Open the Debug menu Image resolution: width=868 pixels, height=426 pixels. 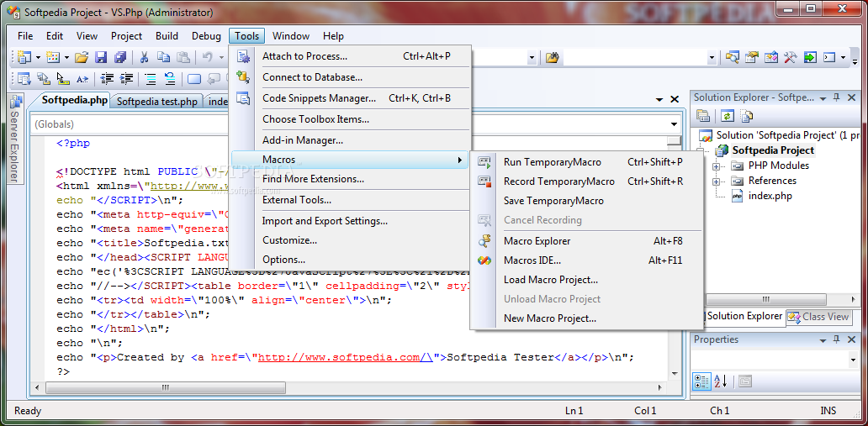[206, 36]
